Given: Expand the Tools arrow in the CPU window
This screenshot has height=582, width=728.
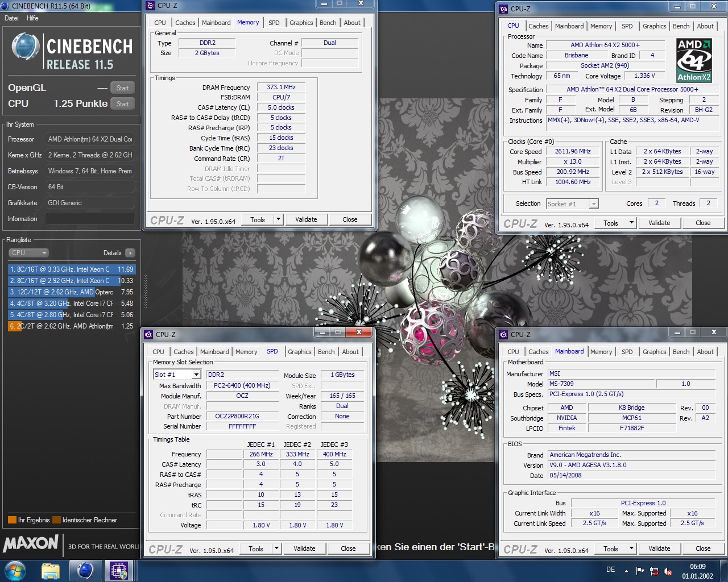Looking at the screenshot, I should [631, 223].
